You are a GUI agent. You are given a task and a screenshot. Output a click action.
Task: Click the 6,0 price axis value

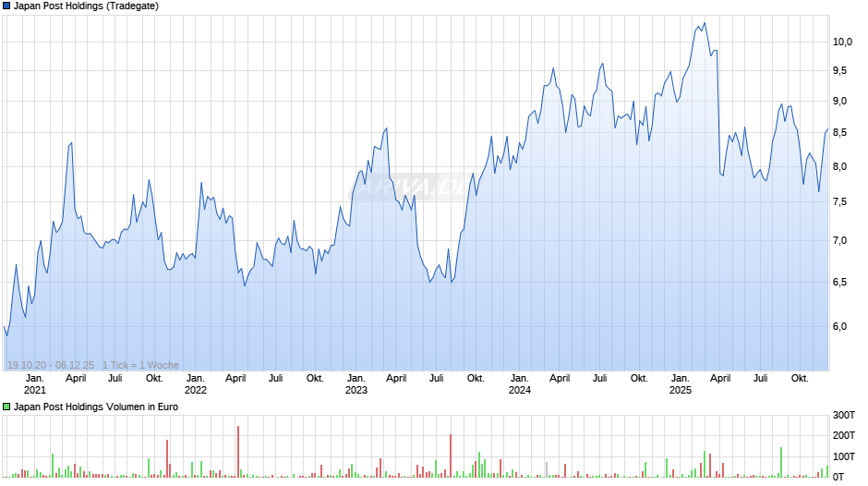pos(839,326)
